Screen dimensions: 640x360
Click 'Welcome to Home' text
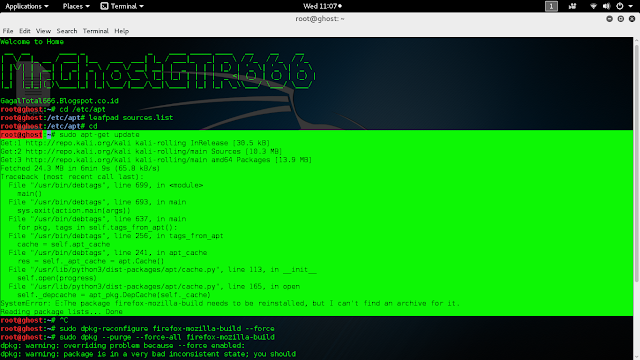[32, 42]
